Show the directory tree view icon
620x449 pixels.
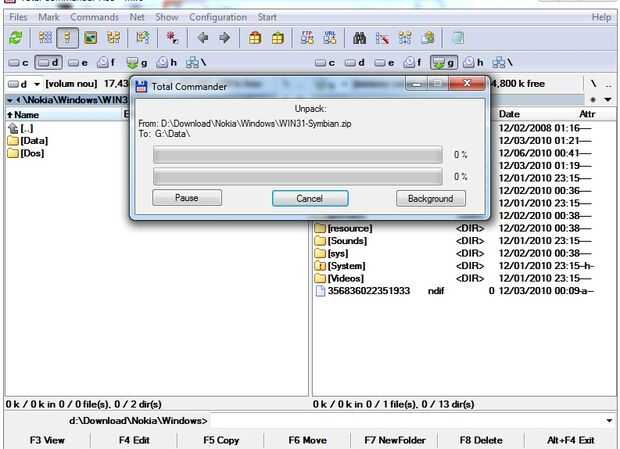point(113,38)
